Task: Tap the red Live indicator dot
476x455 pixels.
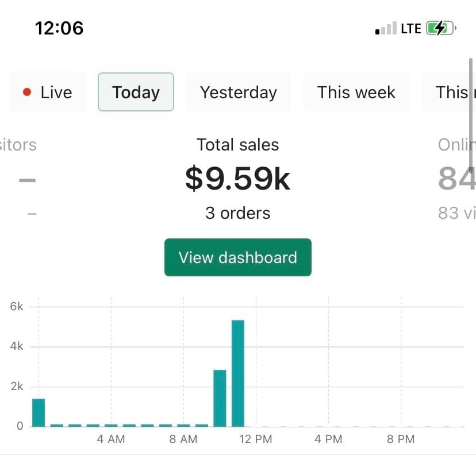Action: [x=26, y=92]
